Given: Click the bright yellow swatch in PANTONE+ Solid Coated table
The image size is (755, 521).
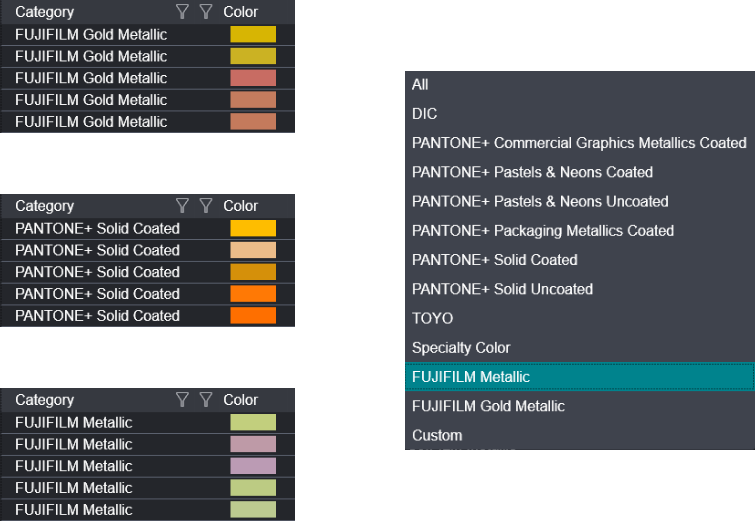Looking at the screenshot, I should point(253,228).
